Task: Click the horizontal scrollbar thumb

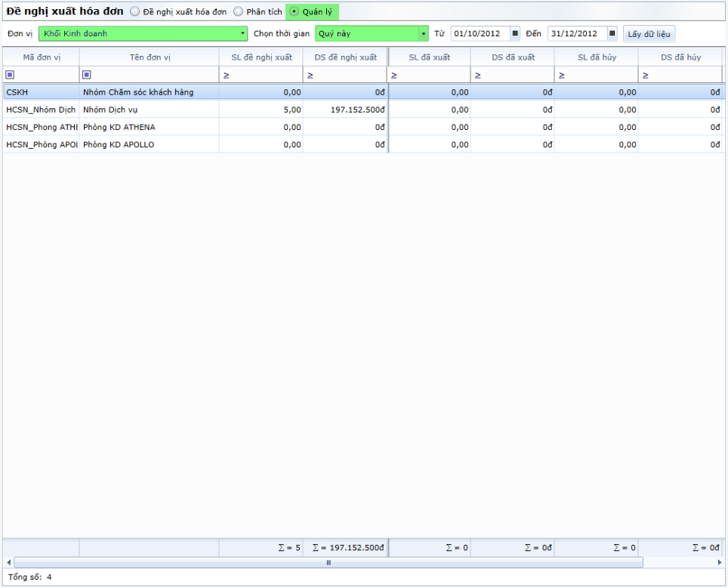Action: (x=328, y=562)
